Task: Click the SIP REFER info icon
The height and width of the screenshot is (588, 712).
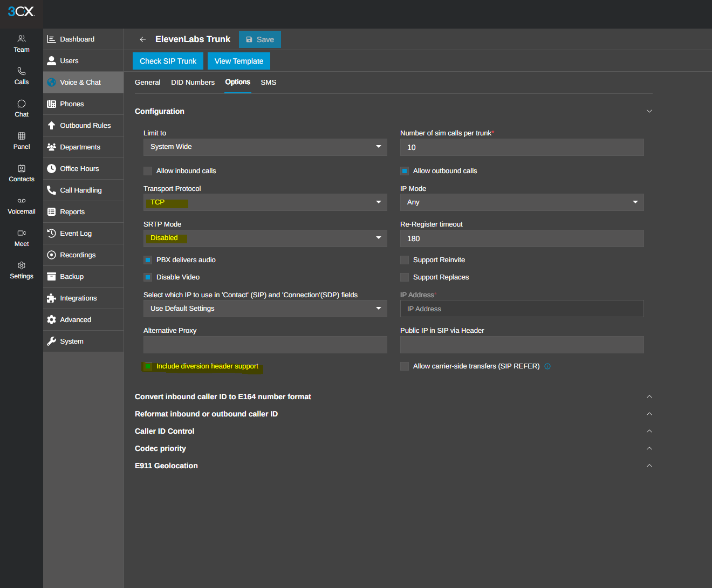Action: (x=547, y=366)
